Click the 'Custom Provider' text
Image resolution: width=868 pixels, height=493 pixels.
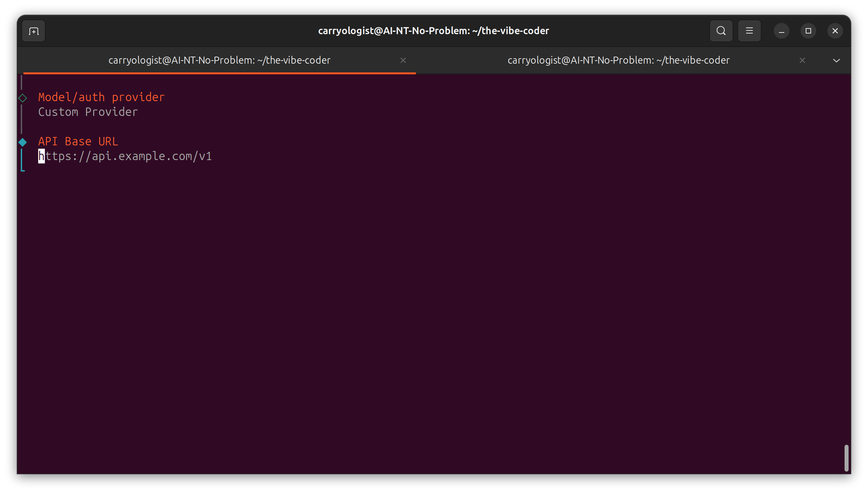coord(88,112)
